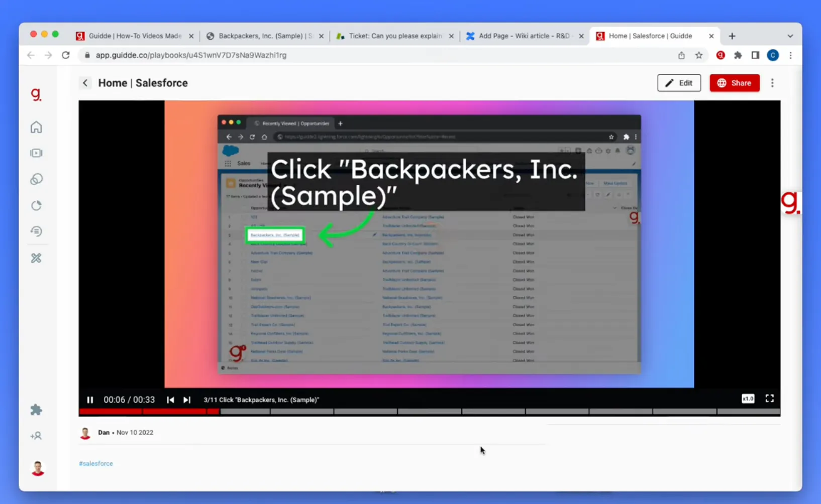Screen dimensions: 821x504
Task: Open the tools scissors-cross sidebar icon
Action: (x=36, y=258)
